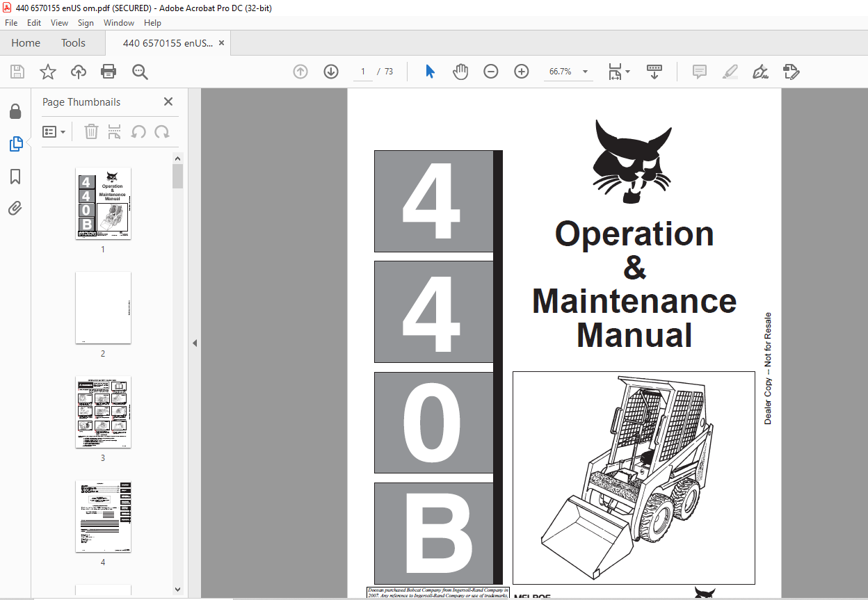Open the Bookmarks panel icon

(15, 177)
